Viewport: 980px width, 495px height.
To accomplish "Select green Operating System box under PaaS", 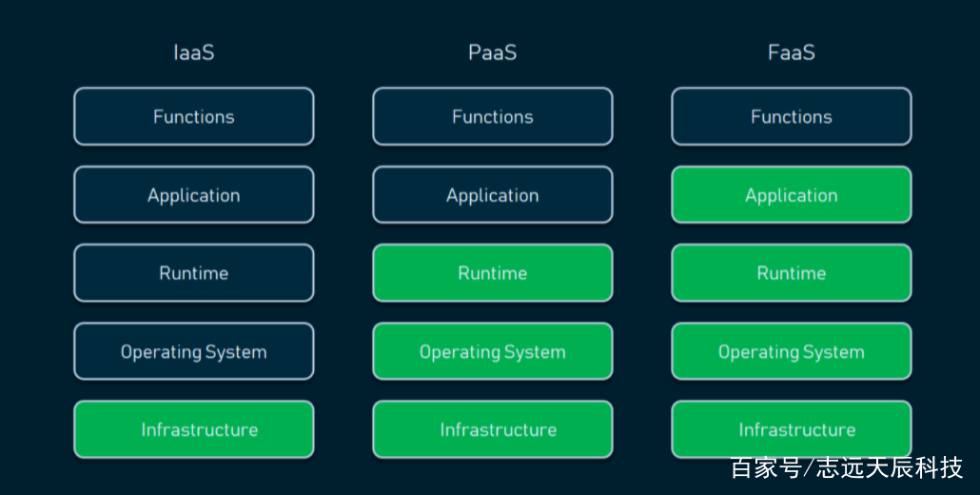I will click(x=493, y=351).
